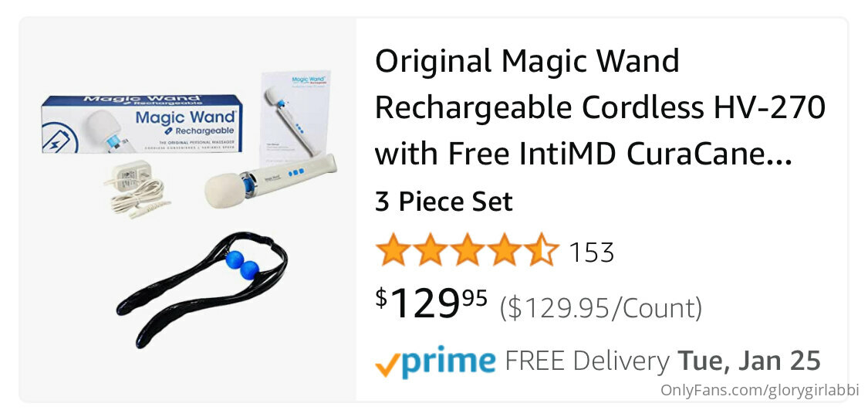Viewport: 868px width, 417px height.
Task: Click the half-filled fifth rating star
Action: click(540, 250)
